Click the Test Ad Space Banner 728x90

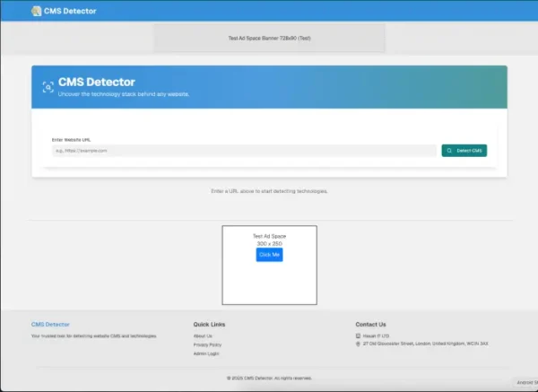click(x=269, y=38)
